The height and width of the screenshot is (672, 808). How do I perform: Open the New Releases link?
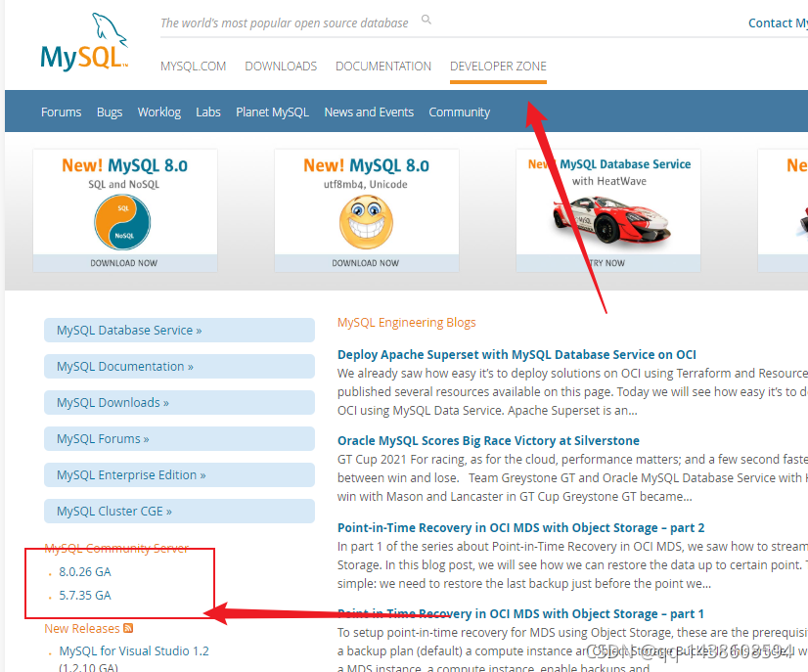point(82,629)
